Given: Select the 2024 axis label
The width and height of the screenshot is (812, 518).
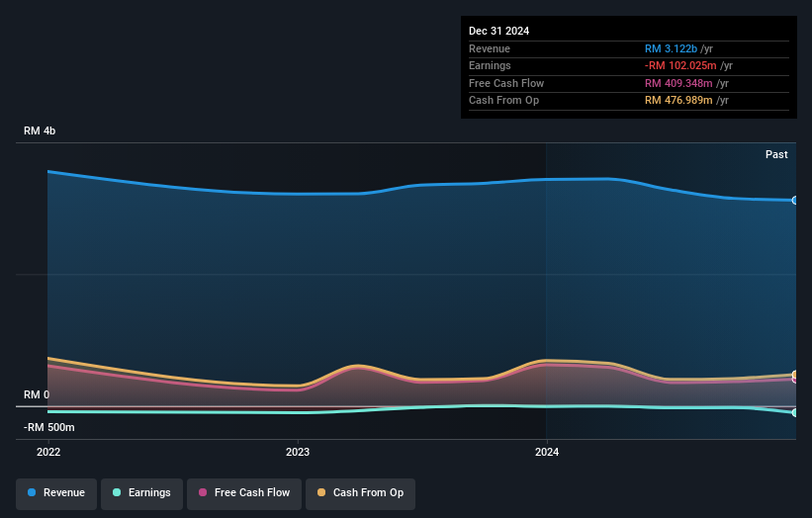Looking at the screenshot, I should pos(547,453).
